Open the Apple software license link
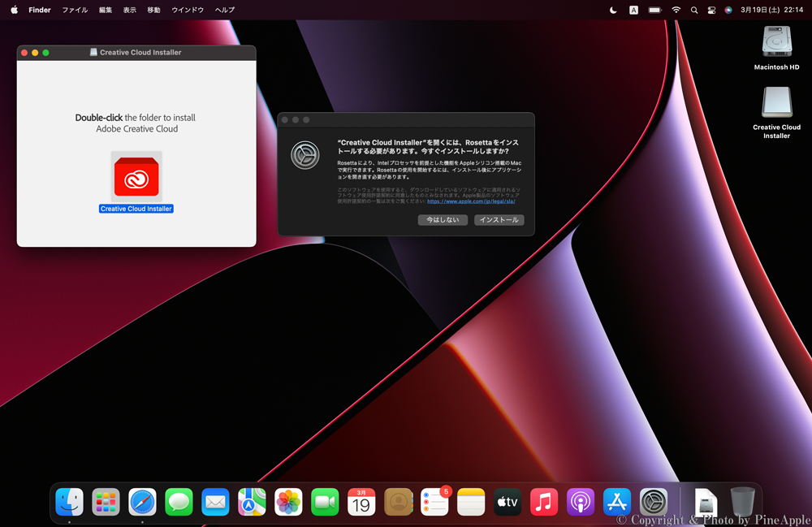This screenshot has width=812, height=527. tap(471, 201)
